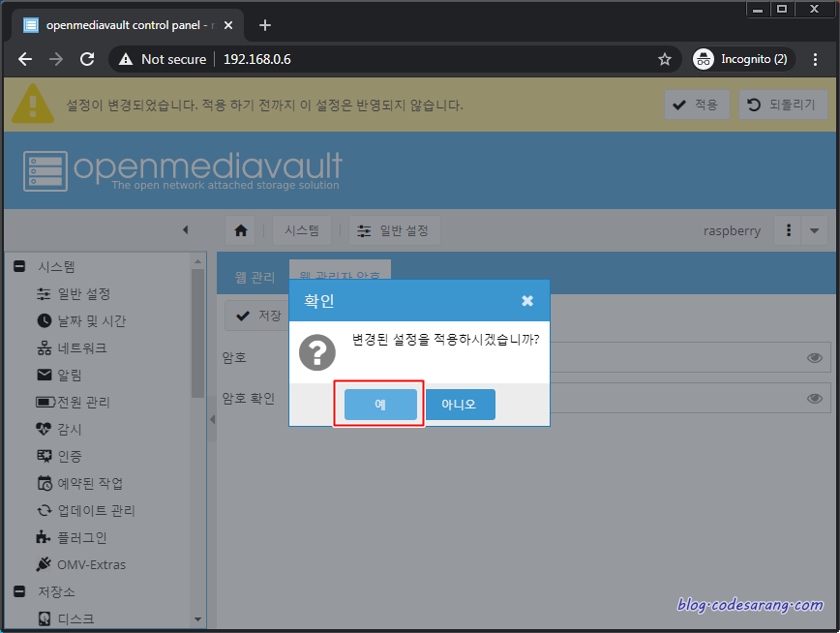Decline with the 아니오 button
This screenshot has height=633, width=840.
(x=459, y=405)
